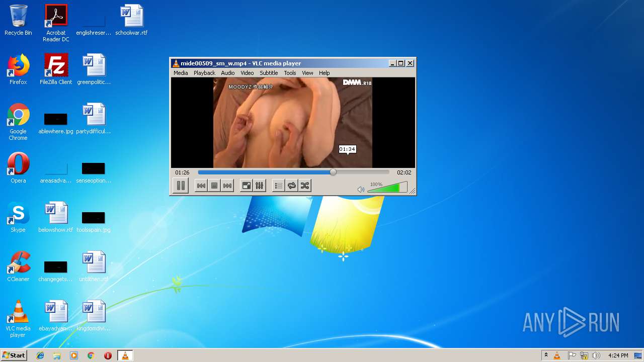Select the greenpolitic... document
Screen dimensions: 644x362
(94, 69)
